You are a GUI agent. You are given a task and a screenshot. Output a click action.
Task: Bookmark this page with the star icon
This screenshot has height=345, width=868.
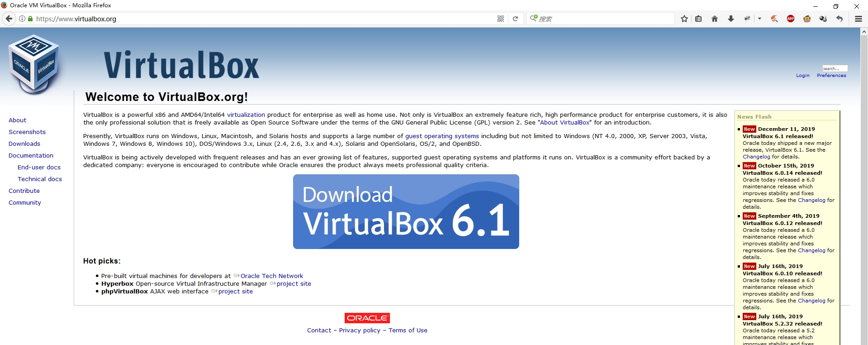coord(684,19)
